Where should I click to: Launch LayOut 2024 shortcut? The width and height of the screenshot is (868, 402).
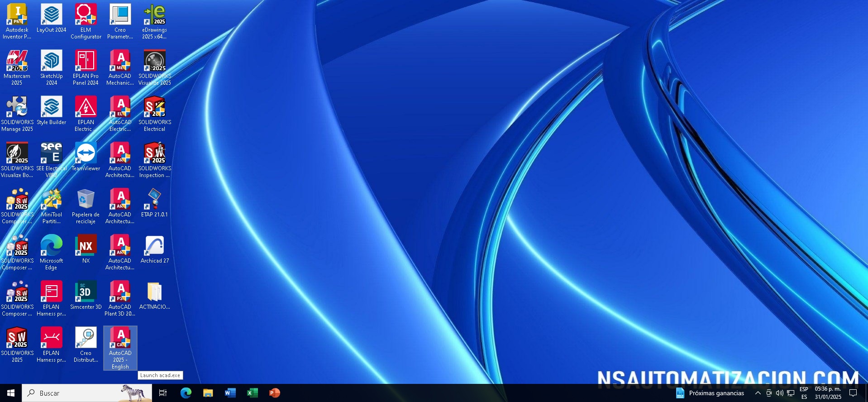pos(52,18)
